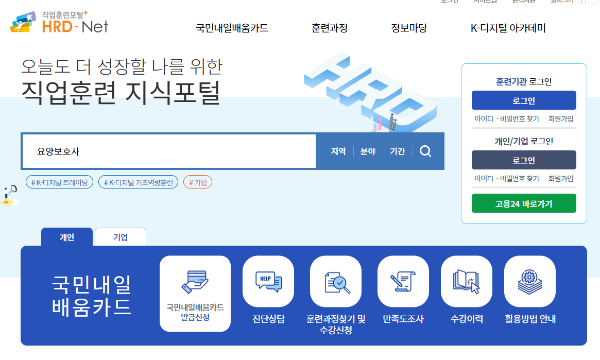Open the 수강이력 book icon

pyautogui.click(x=466, y=282)
